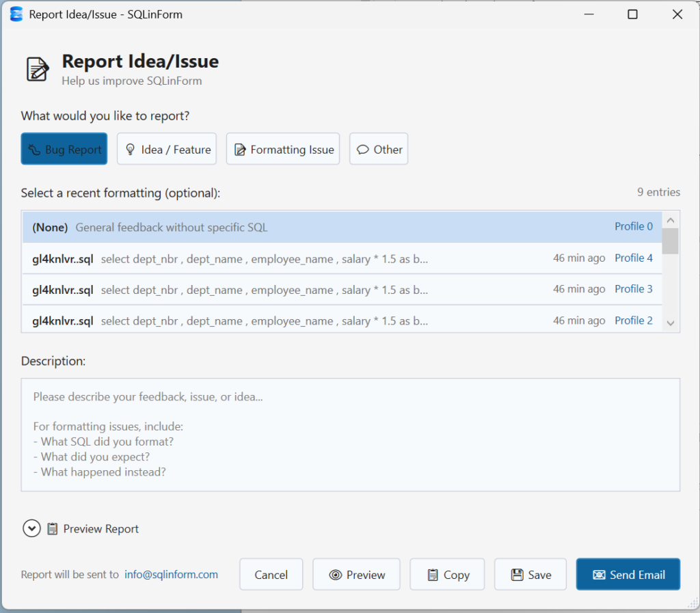The width and height of the screenshot is (700, 613).
Task: Select the Other report category
Action: (x=379, y=149)
